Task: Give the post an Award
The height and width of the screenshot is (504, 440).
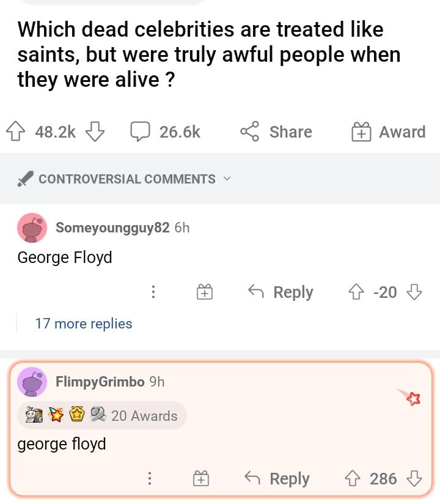Action: tap(388, 132)
